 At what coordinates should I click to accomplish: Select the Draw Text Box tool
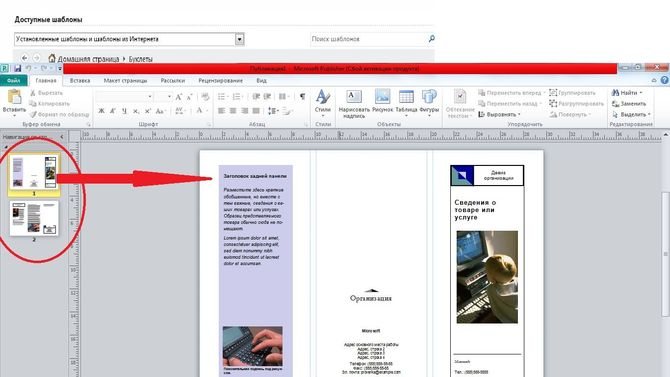pos(354,104)
